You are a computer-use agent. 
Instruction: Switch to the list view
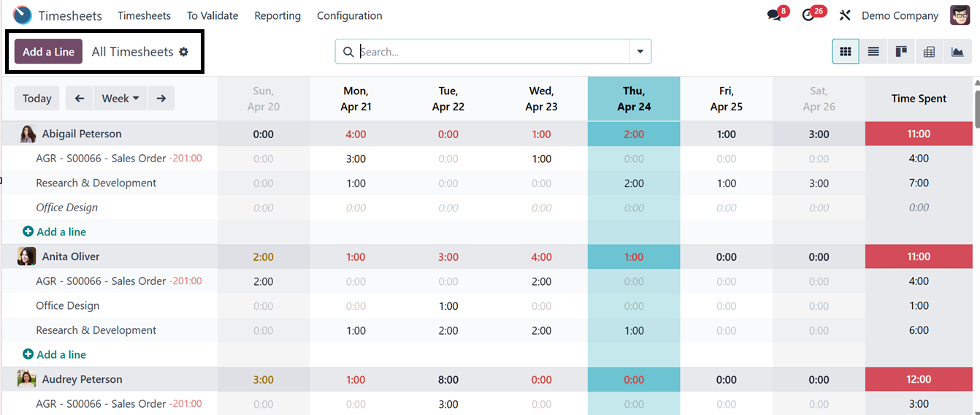873,52
